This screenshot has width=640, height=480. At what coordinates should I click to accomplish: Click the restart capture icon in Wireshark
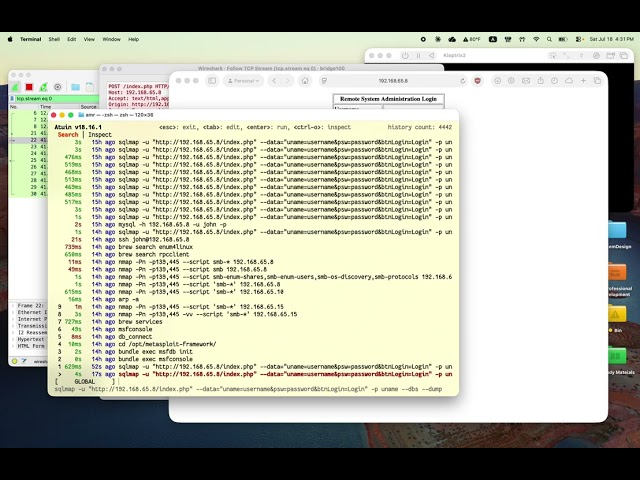[x=43, y=87]
